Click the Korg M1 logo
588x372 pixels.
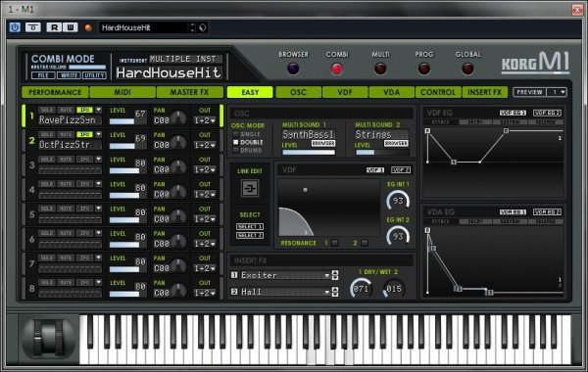click(535, 63)
